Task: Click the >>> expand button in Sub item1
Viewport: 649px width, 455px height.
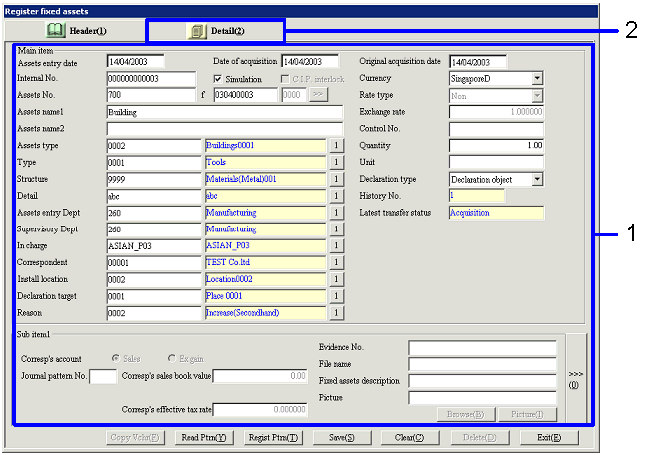Action: pyautogui.click(x=576, y=377)
